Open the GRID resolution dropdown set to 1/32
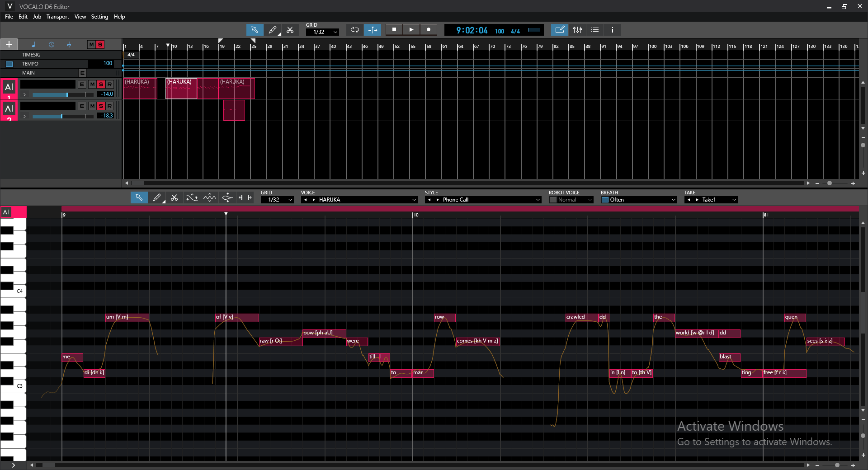 pos(322,32)
